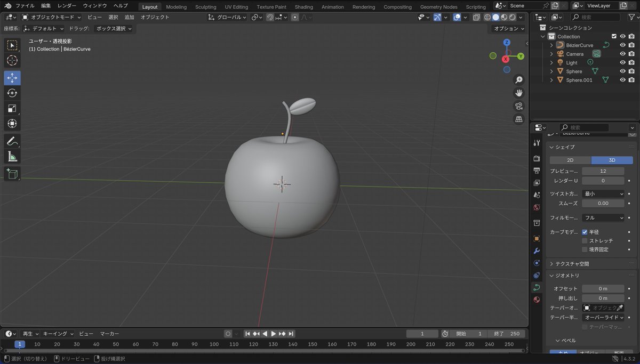Open the World properties tab icon
Viewport: 640px width, 364px height.
click(537, 207)
